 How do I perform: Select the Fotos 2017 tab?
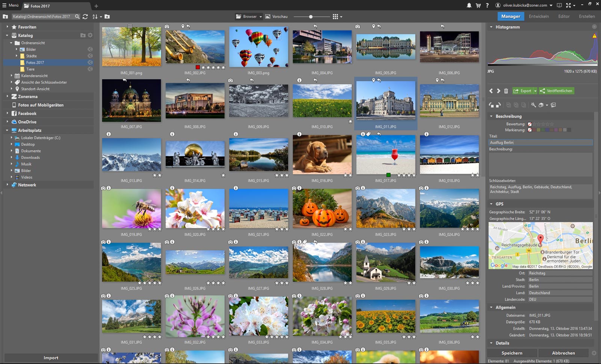(56, 6)
